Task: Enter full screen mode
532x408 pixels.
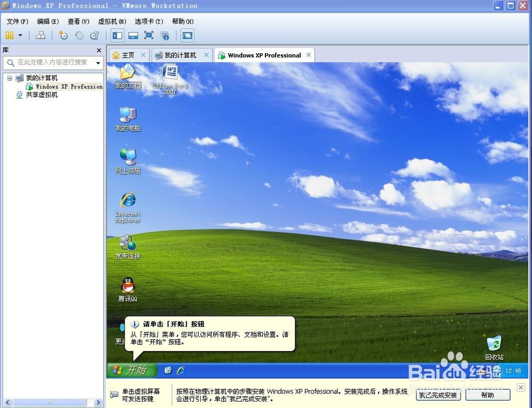Action: pyautogui.click(x=149, y=35)
